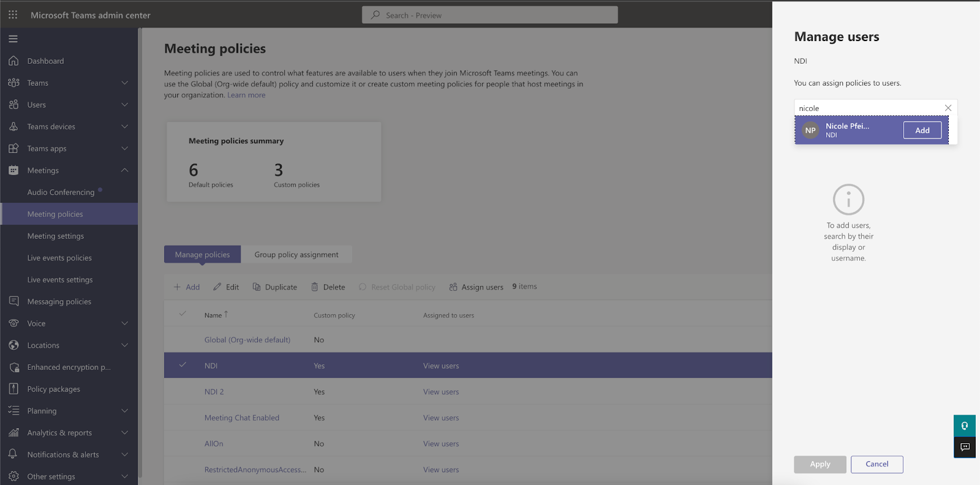Click the Teams apps icon
The image size is (980, 485).
[x=13, y=148]
